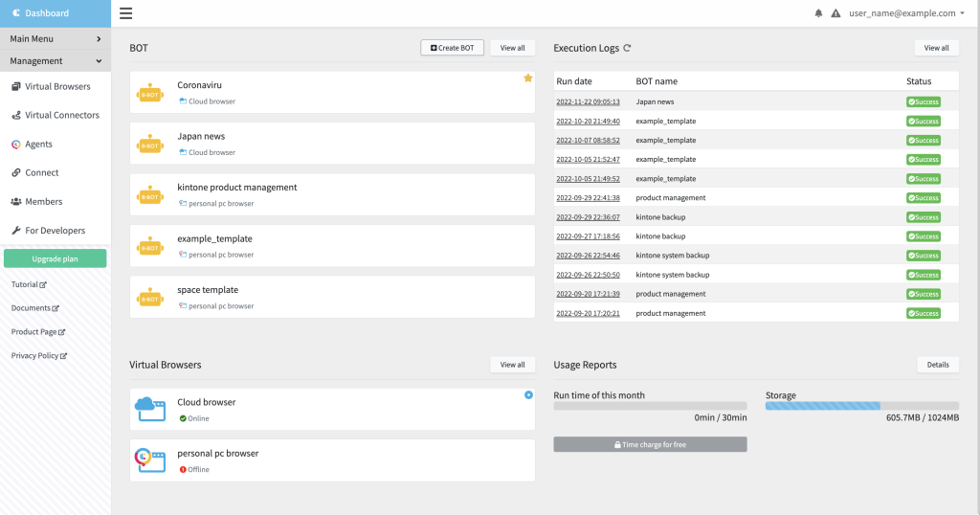Viewport: 980px width, 515px height.
Task: Click the kintone product management bot icon
Action: pos(150,196)
